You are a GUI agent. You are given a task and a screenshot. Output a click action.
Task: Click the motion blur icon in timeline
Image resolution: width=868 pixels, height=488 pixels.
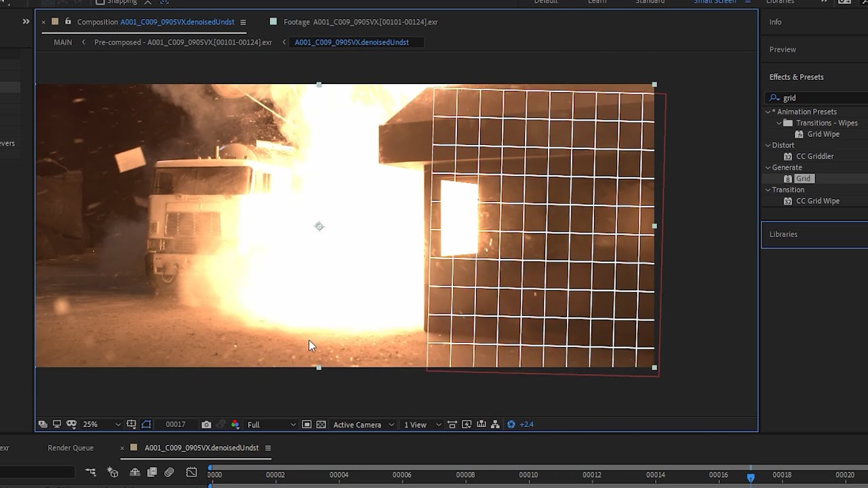click(x=169, y=472)
